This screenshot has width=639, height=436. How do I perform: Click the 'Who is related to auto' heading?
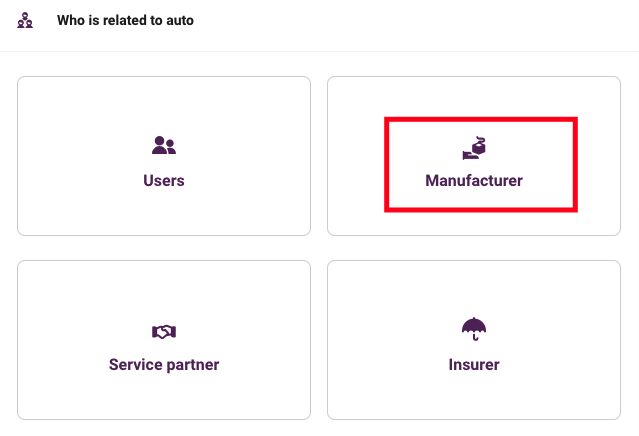click(125, 20)
